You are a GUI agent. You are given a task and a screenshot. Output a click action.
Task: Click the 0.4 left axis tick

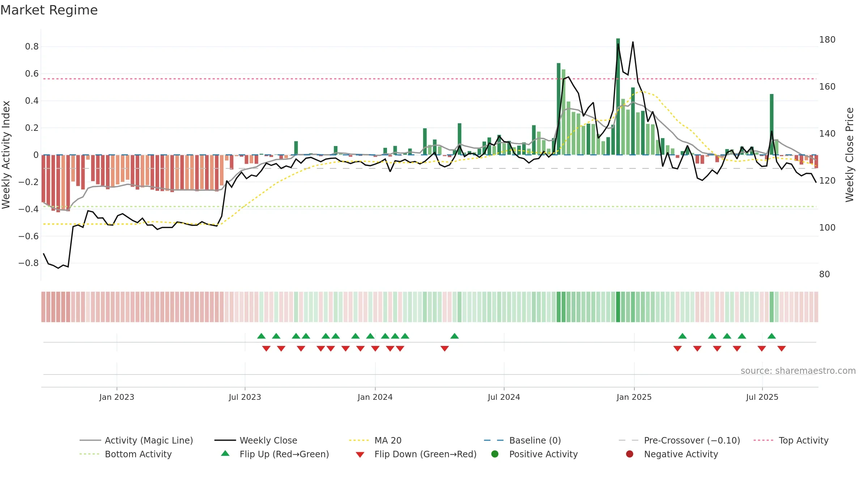pyautogui.click(x=32, y=101)
